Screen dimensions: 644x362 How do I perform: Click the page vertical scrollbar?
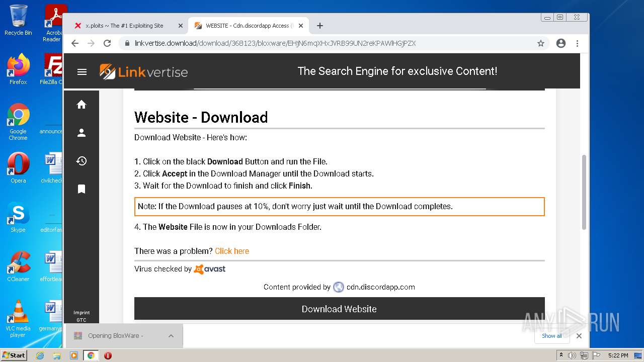tap(584, 192)
